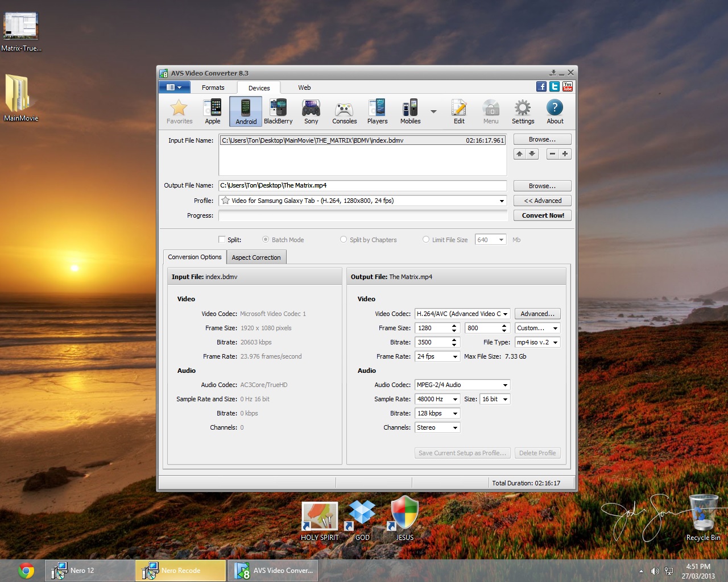
Task: Click the taskbar volume icon
Action: (x=655, y=571)
